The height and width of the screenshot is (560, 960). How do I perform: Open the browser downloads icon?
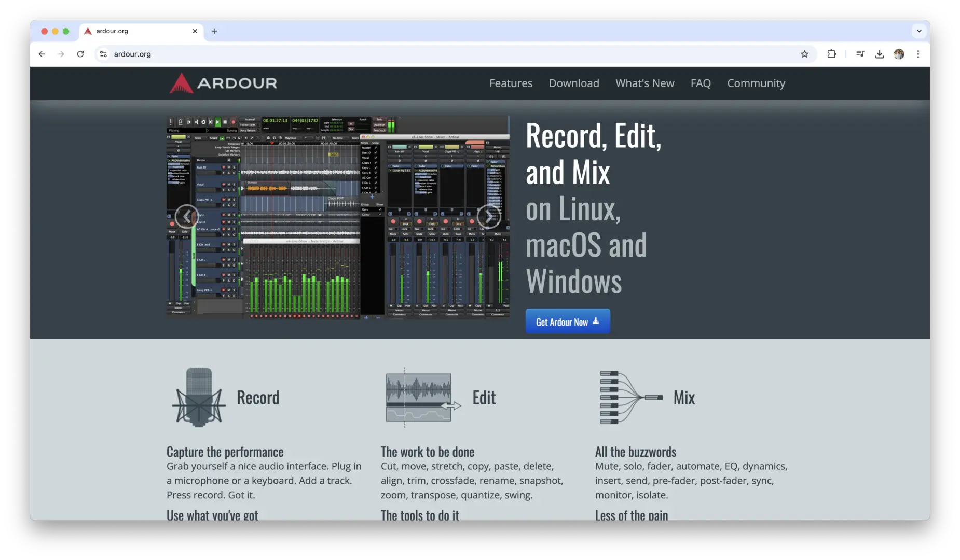coord(880,54)
